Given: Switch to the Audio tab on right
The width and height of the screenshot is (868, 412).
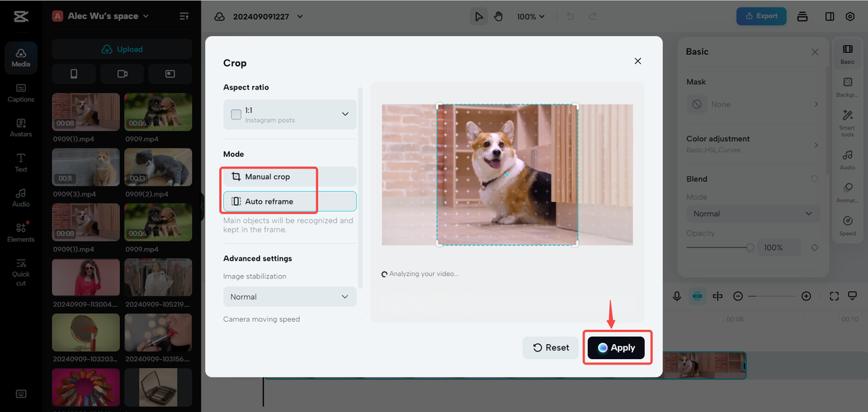Looking at the screenshot, I should (x=848, y=160).
